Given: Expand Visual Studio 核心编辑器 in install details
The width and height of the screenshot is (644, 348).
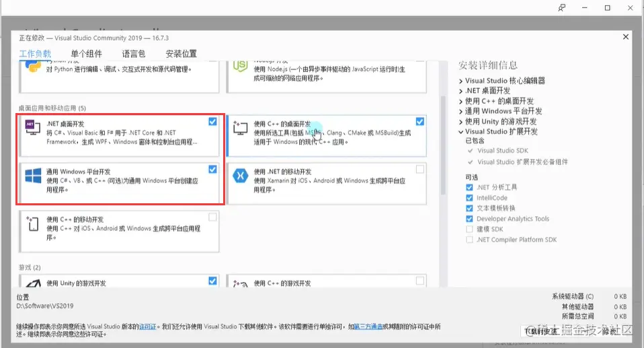Looking at the screenshot, I should point(461,81).
